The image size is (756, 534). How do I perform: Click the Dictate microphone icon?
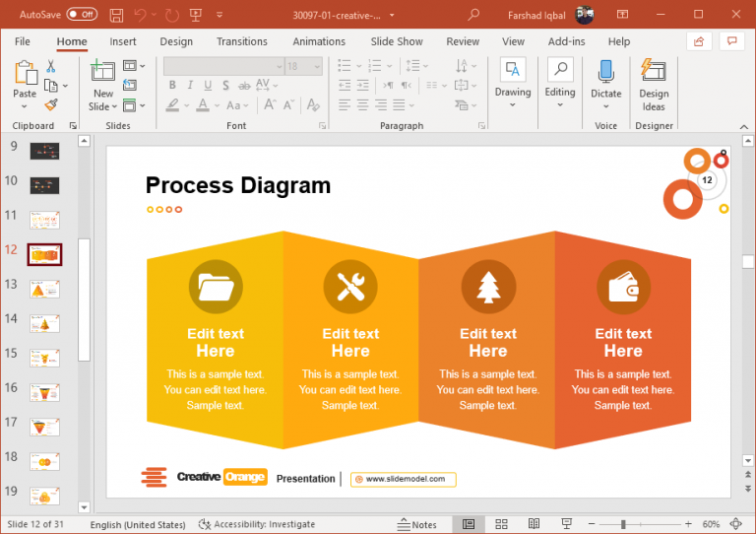[605, 71]
